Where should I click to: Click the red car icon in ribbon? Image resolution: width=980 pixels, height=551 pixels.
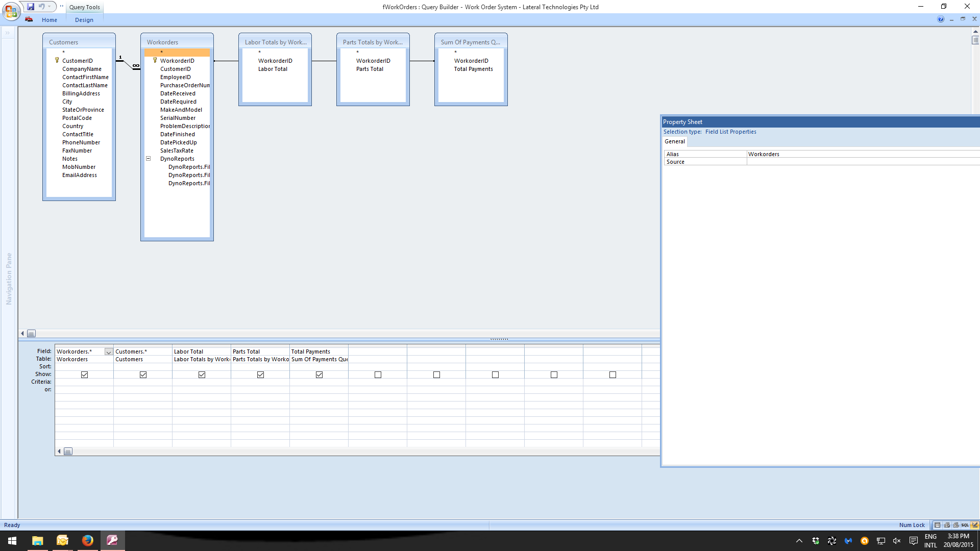click(29, 19)
